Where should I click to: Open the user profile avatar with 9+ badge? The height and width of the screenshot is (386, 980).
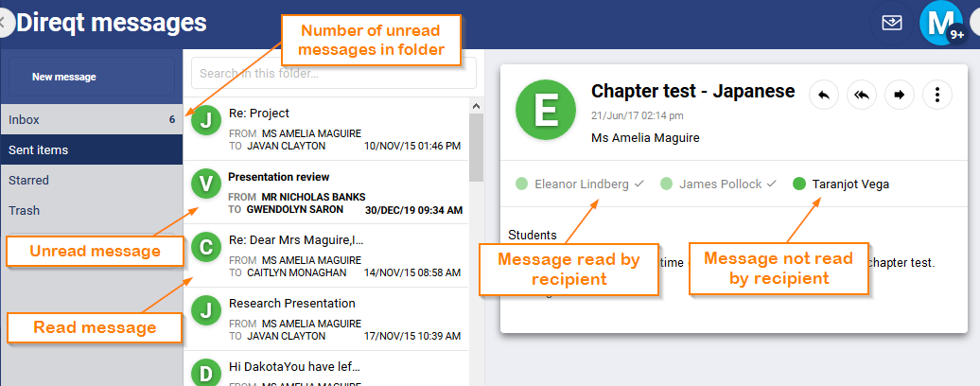941,23
